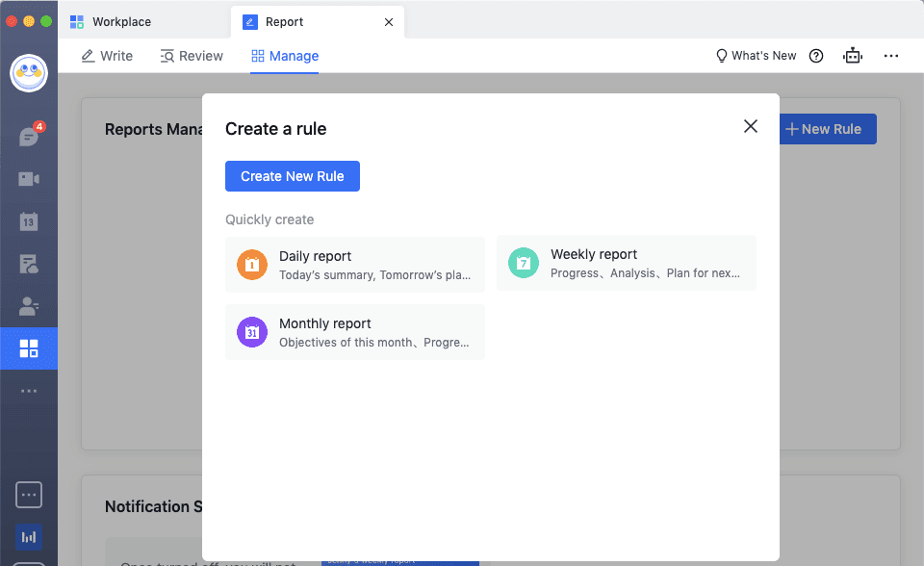Image resolution: width=924 pixels, height=566 pixels.
Task: Click the purple Monthly report calendar icon
Action: (252, 332)
